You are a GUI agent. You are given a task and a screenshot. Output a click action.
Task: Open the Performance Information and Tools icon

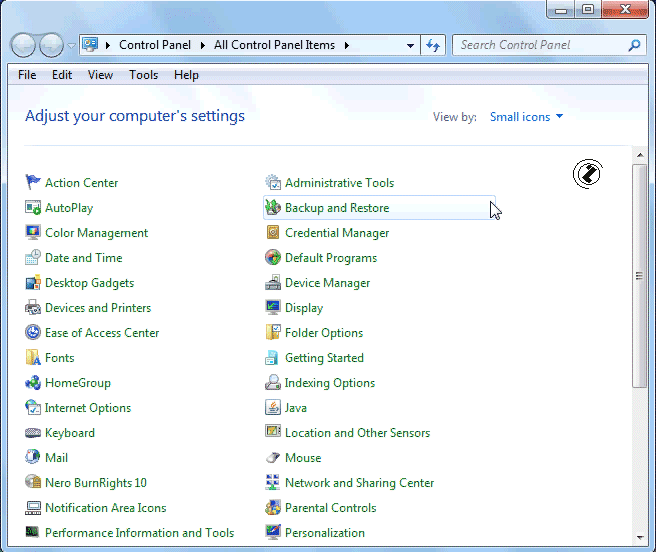pyautogui.click(x=33, y=532)
